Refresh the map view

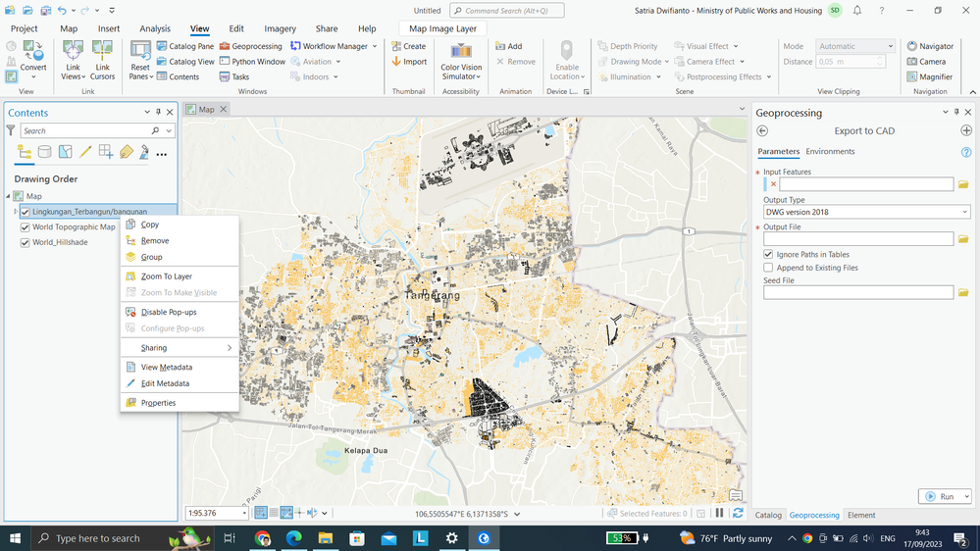[x=738, y=513]
